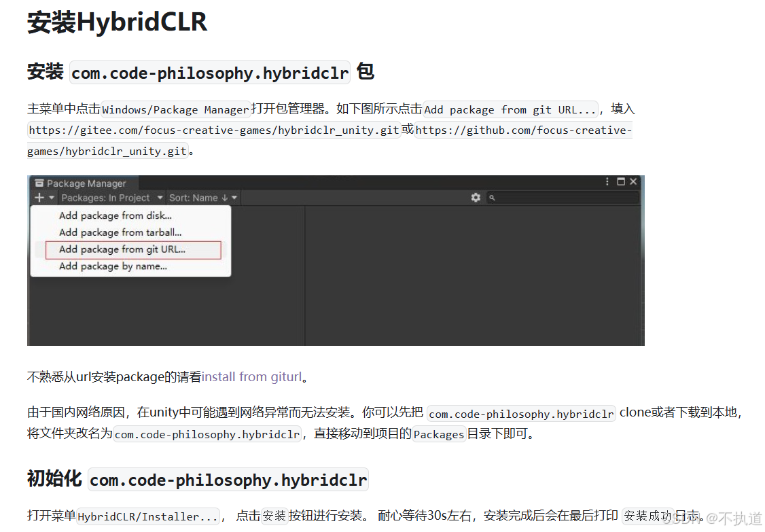
Task: Click the HybridCLR/Installer... menu path text
Action: pos(148,516)
